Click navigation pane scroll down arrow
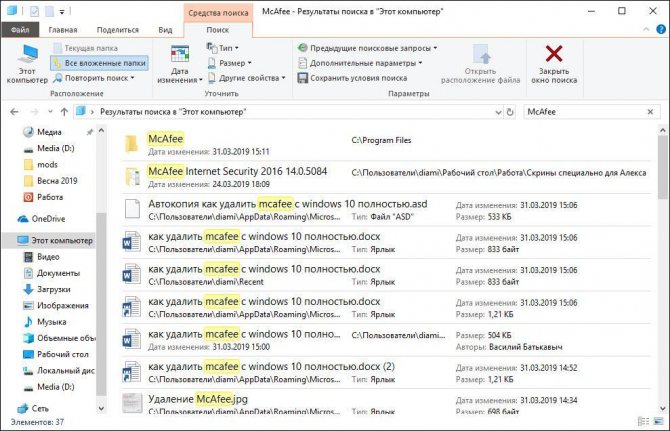The image size is (670, 431). point(101,408)
